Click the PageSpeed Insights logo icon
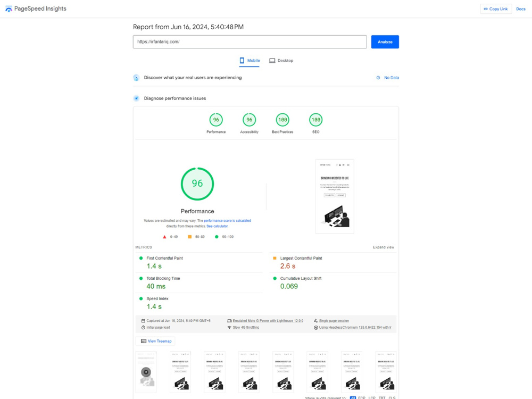 pyautogui.click(x=9, y=9)
